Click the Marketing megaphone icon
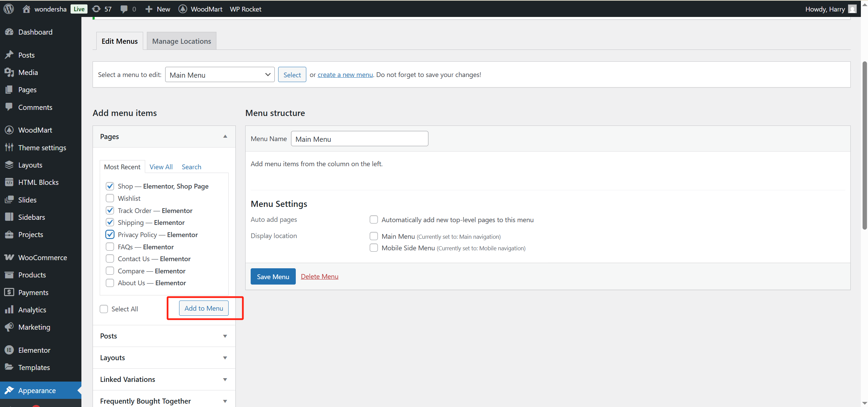This screenshot has height=407, width=868. (x=9, y=327)
